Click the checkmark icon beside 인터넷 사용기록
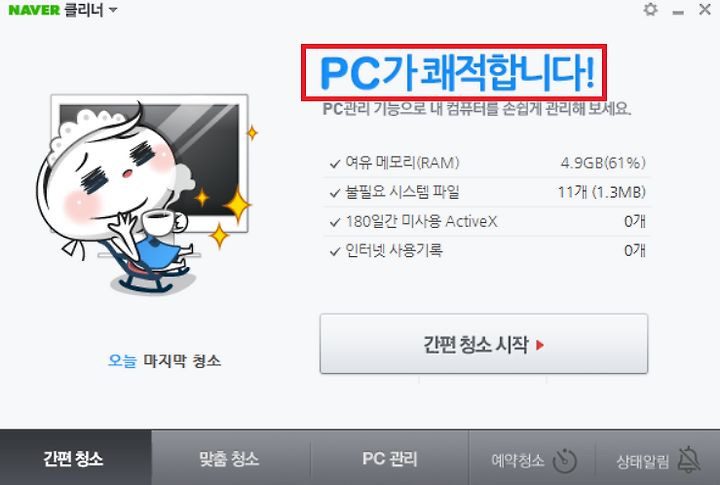Viewport: 720px width, 485px height. [x=335, y=251]
